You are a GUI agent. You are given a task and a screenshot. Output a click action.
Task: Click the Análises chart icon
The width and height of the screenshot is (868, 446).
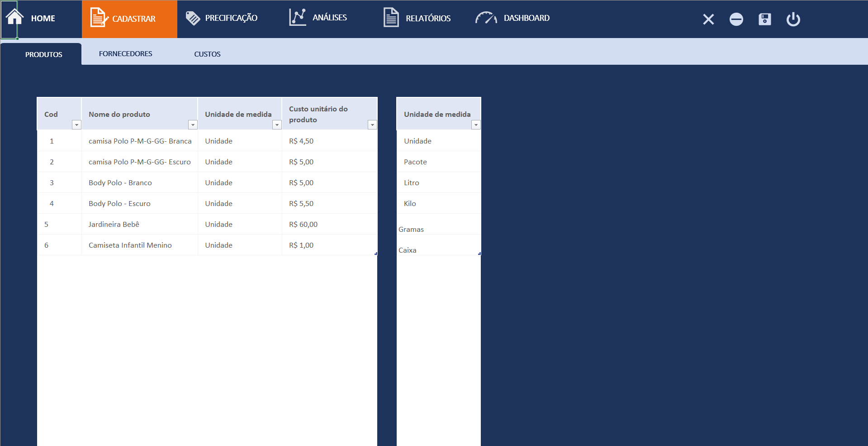tap(298, 18)
